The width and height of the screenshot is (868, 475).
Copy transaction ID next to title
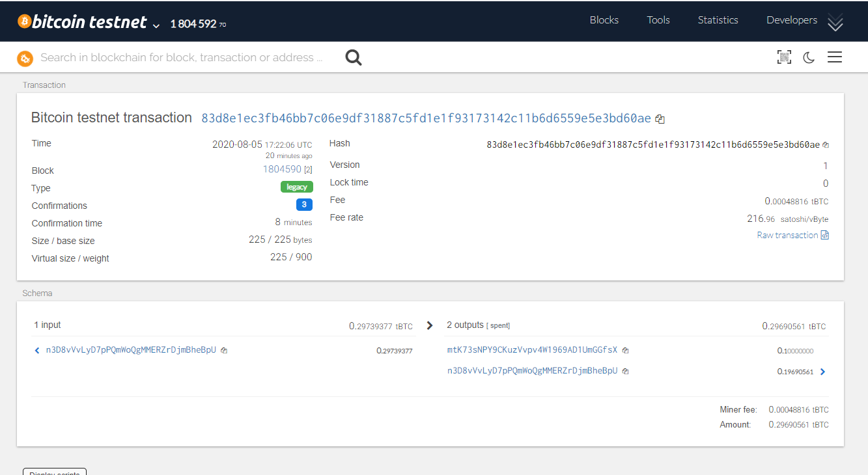point(660,119)
